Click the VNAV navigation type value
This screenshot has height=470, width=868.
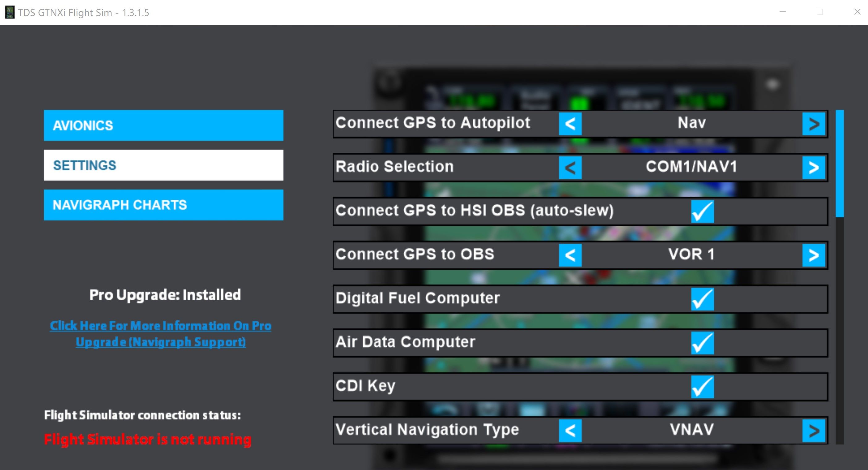(692, 429)
